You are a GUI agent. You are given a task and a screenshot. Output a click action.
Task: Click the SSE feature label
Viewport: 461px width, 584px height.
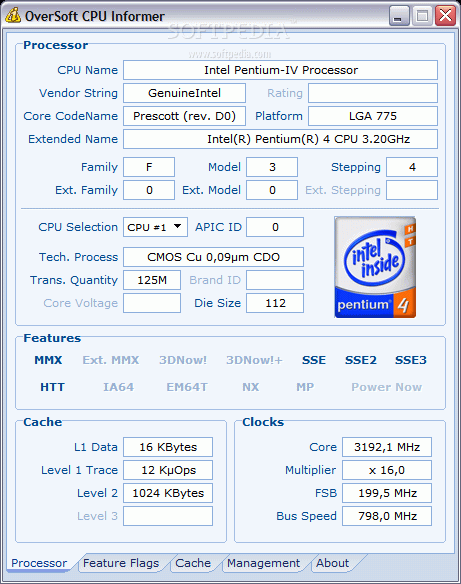[314, 360]
